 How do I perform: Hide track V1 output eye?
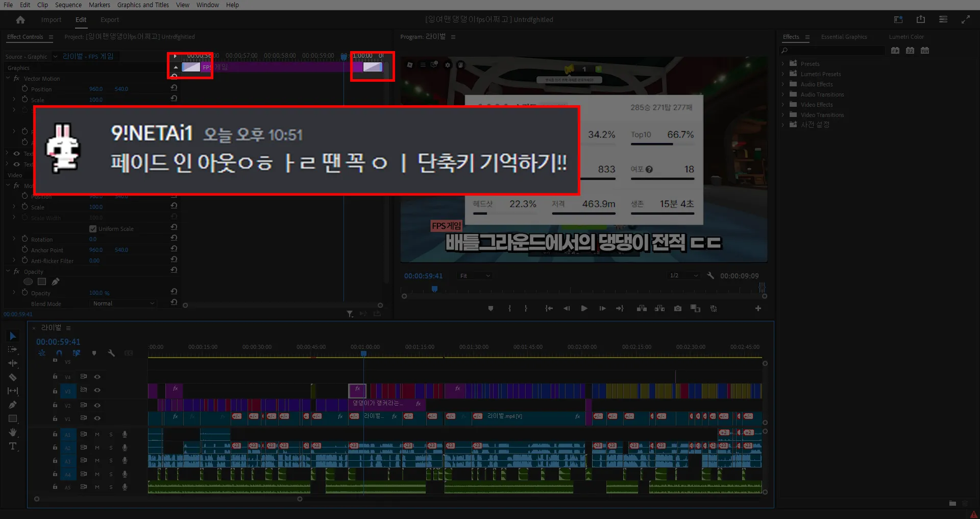[97, 418]
